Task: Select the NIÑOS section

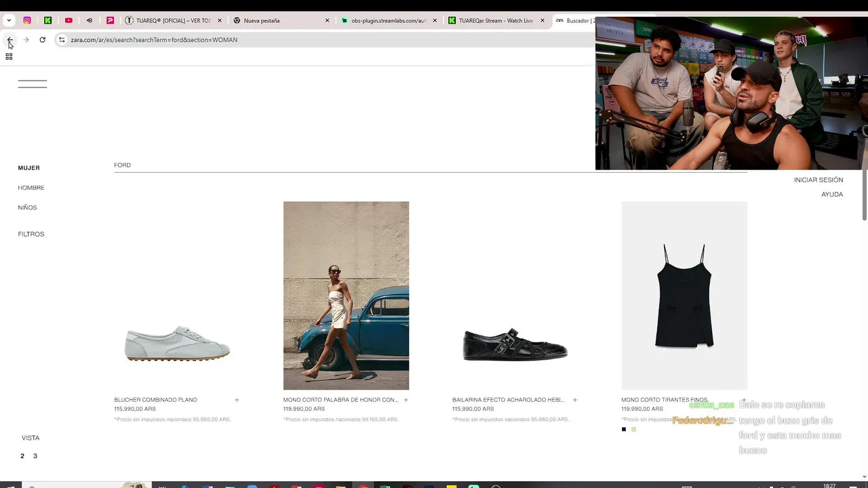Action: pos(27,207)
